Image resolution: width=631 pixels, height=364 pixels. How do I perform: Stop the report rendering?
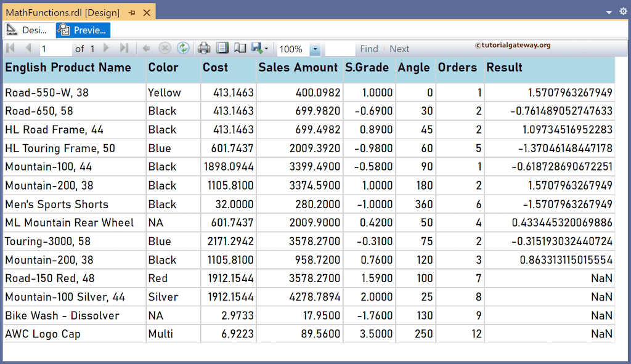(165, 48)
